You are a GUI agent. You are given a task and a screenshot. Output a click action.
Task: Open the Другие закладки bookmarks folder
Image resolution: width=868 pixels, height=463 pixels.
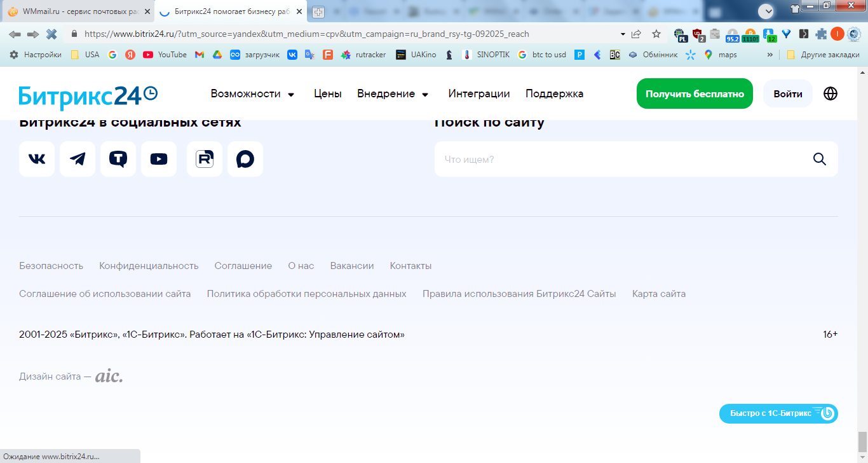point(823,55)
